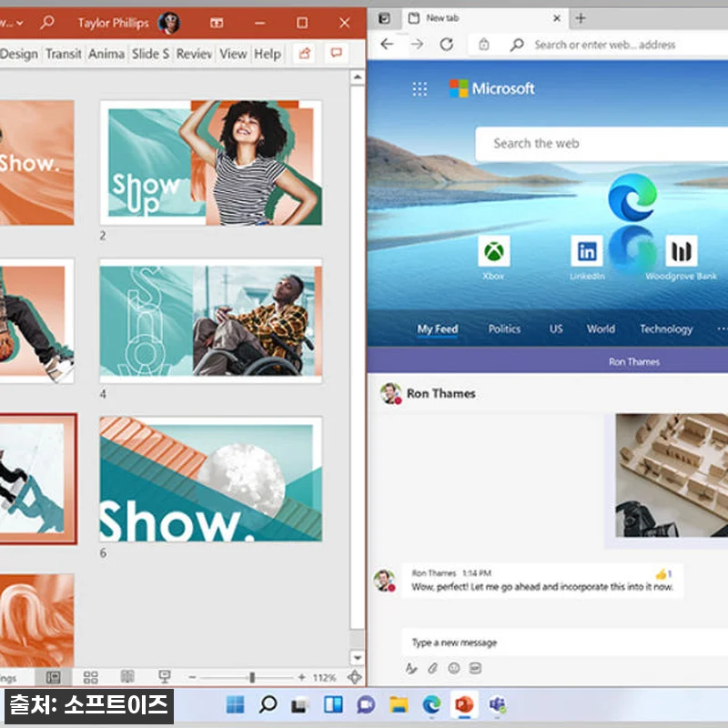Open the Transitions ribbon tab
The width and height of the screenshot is (728, 728).
[x=64, y=54]
